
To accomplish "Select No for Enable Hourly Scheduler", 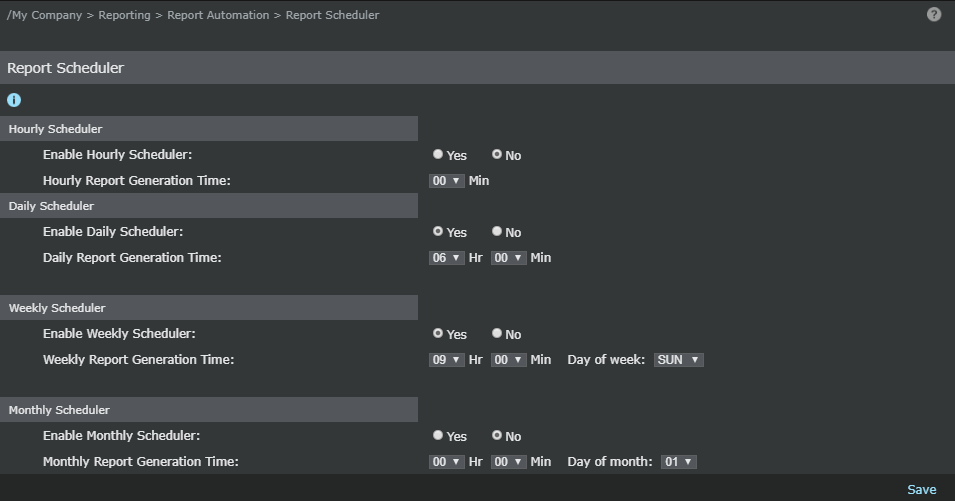I will [497, 155].
